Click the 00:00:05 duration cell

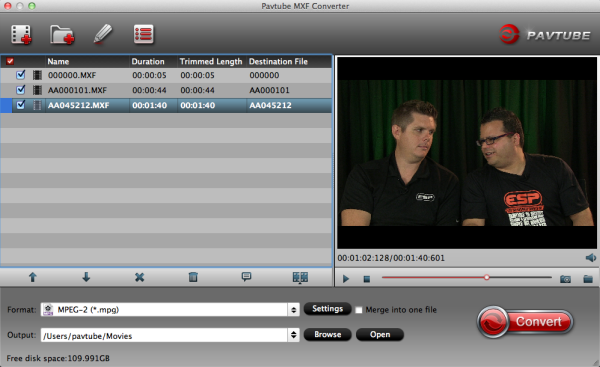149,75
